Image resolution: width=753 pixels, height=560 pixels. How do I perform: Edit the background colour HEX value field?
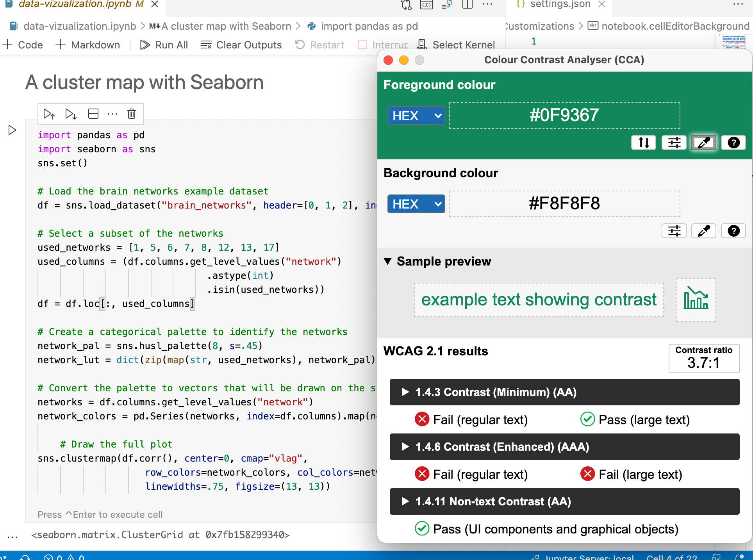[x=564, y=203]
